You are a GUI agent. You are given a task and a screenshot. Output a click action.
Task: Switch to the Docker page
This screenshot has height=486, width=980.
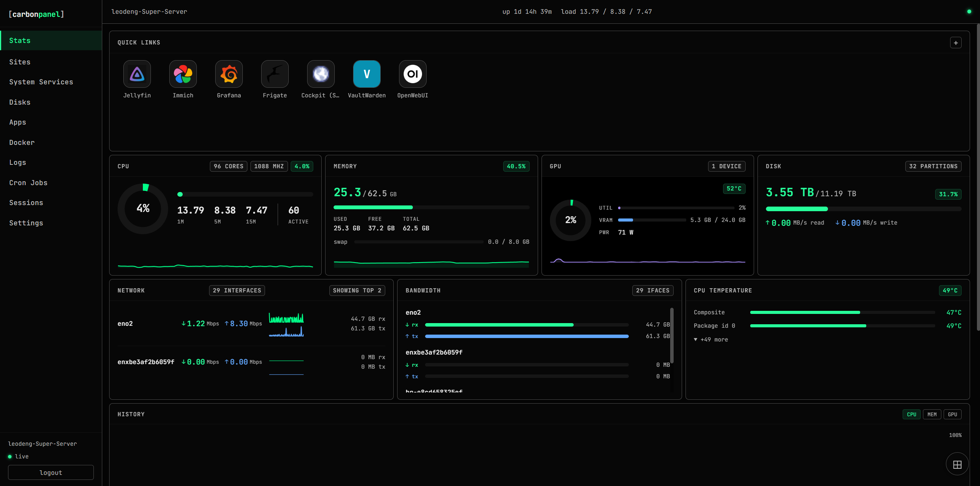coord(51,143)
